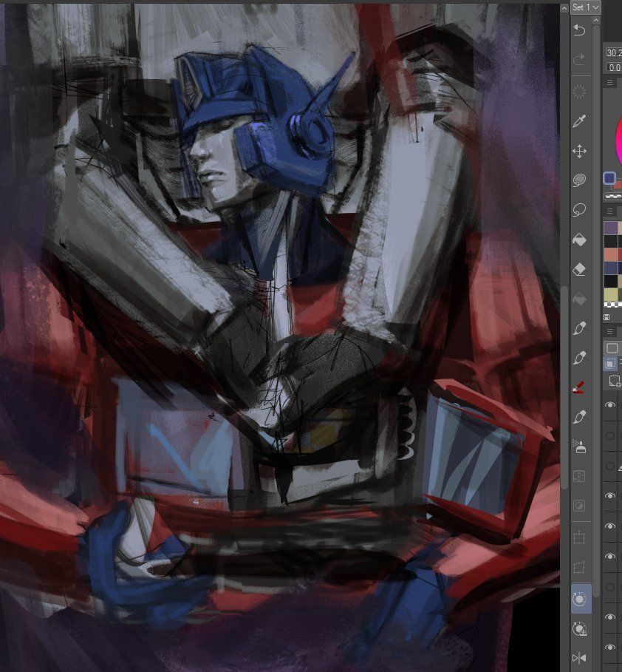Screen dimensions: 622x672
Task: Select the blue main drawing color swatch
Action: click(x=609, y=178)
